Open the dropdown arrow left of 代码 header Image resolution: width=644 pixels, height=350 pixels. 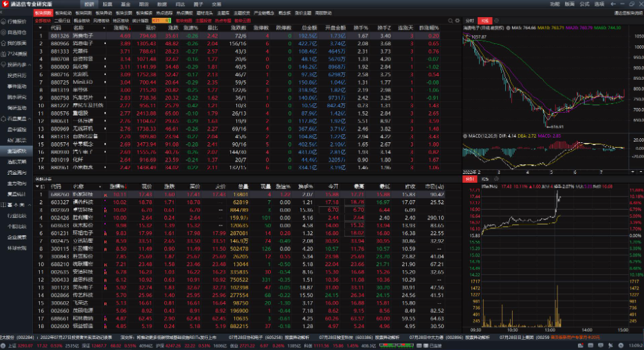tap(41, 28)
